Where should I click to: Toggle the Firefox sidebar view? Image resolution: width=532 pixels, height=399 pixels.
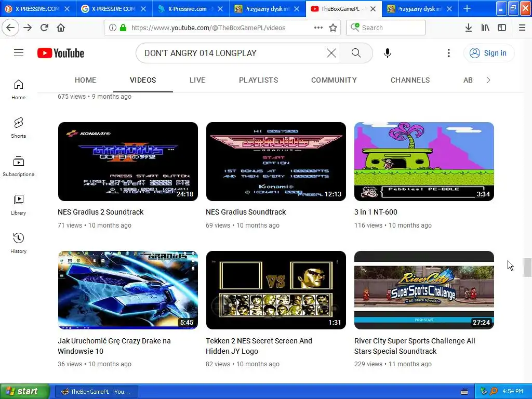coord(502,28)
